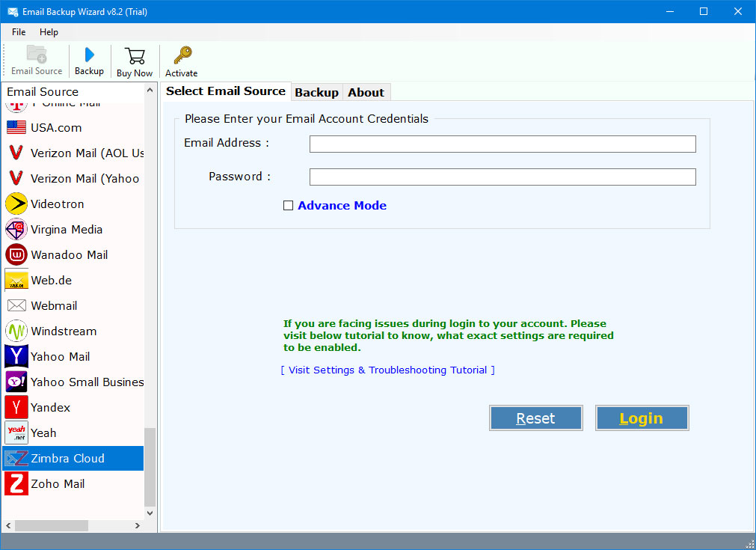Click the list scroll down arrow

150,513
